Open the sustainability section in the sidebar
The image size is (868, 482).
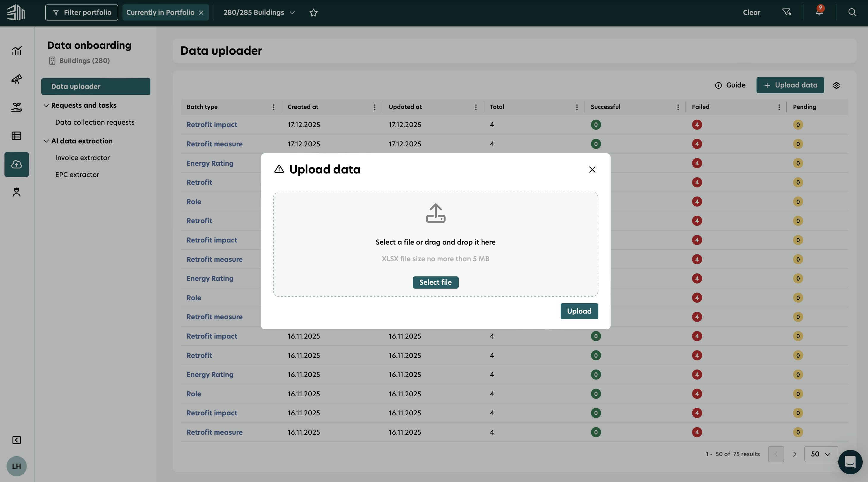point(16,107)
